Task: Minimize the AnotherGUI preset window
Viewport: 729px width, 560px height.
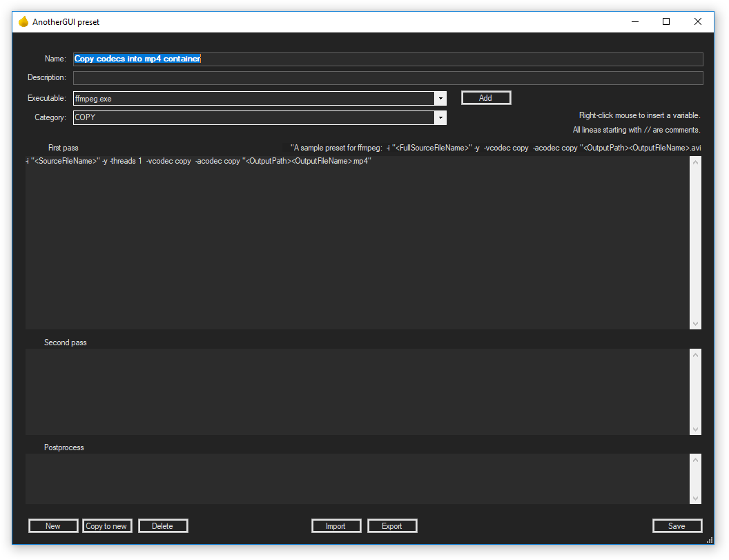Action: pos(635,22)
